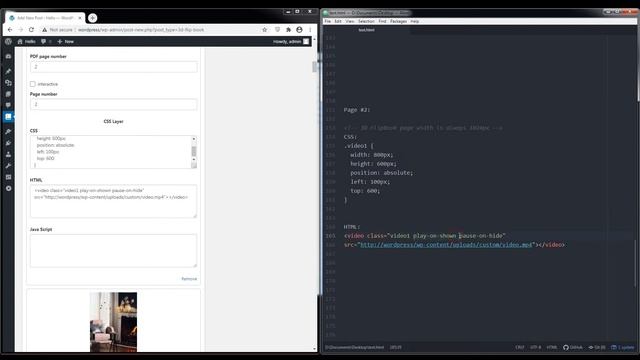Open the Settings sidebar icon
This screenshot has width=640, height=360.
(8, 177)
